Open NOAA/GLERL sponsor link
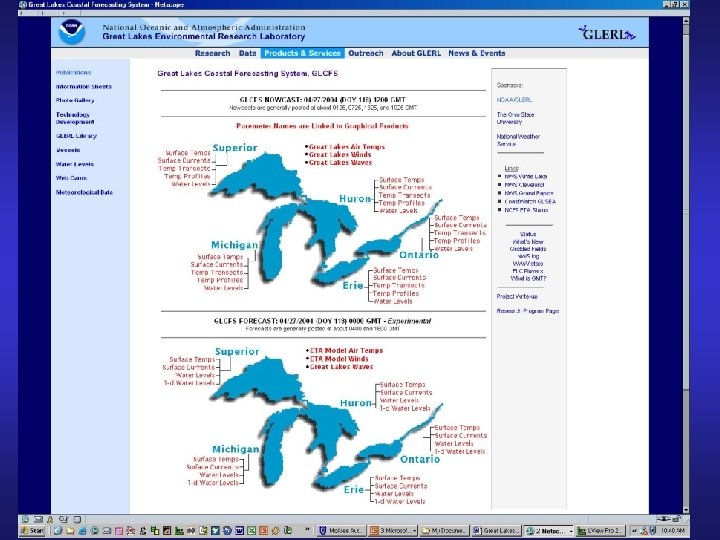Image resolution: width=720 pixels, height=540 pixels. click(x=514, y=100)
